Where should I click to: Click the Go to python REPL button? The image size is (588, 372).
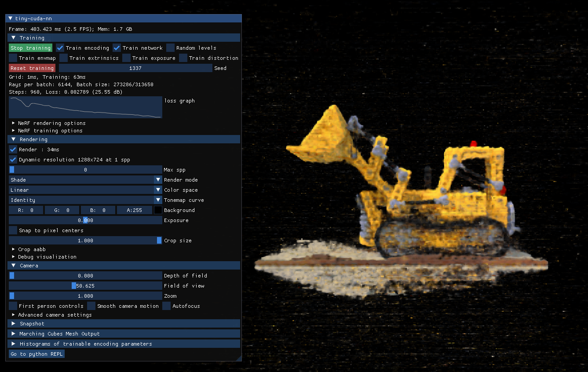tap(37, 354)
